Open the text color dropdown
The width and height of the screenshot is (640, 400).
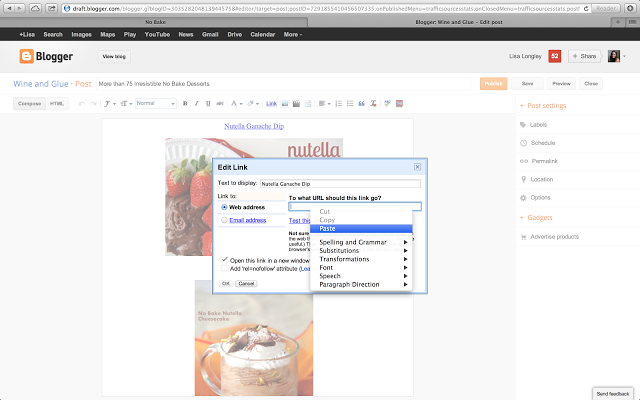point(237,104)
